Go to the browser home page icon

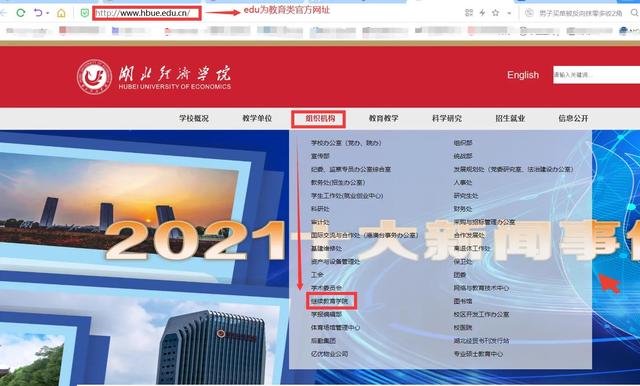coord(61,13)
